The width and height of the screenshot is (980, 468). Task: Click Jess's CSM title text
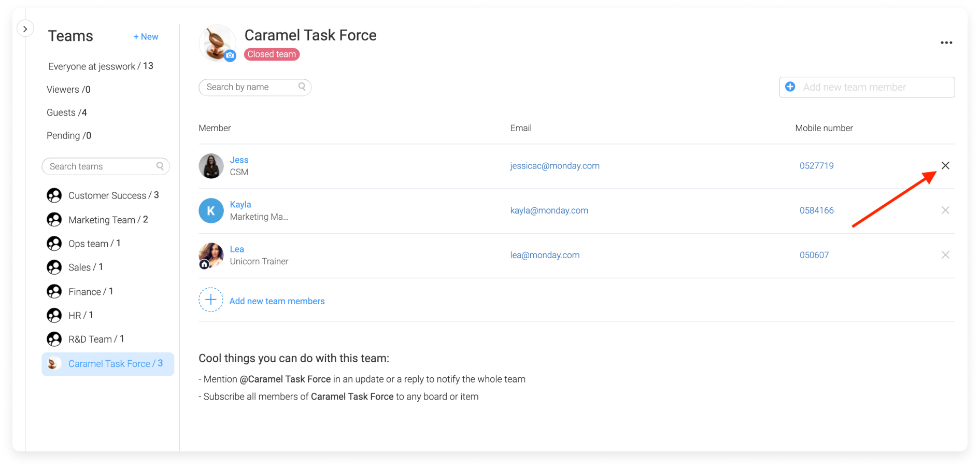[x=239, y=172]
